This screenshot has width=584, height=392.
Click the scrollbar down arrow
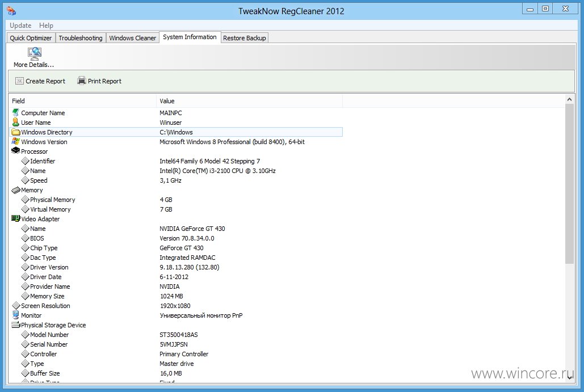(569, 378)
